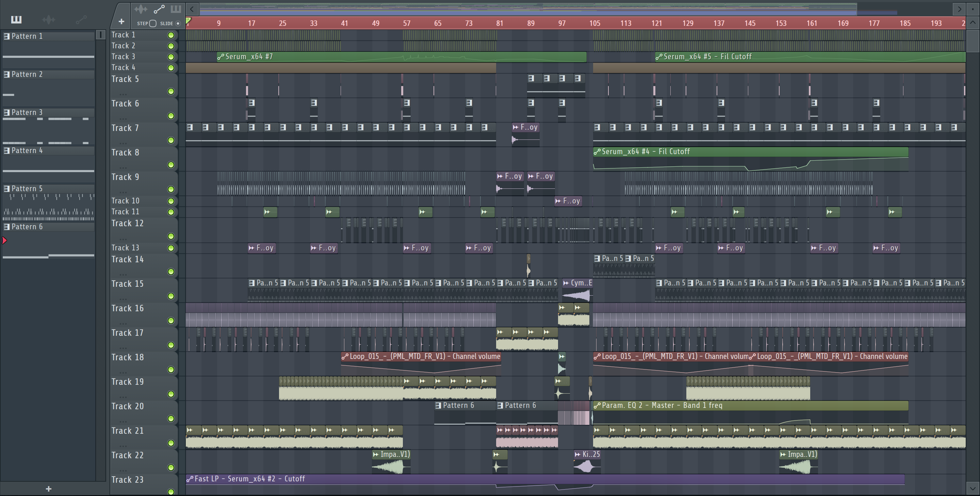Jump to bar 105 on the timeline
Image resolution: width=980 pixels, height=496 pixels.
coord(594,23)
